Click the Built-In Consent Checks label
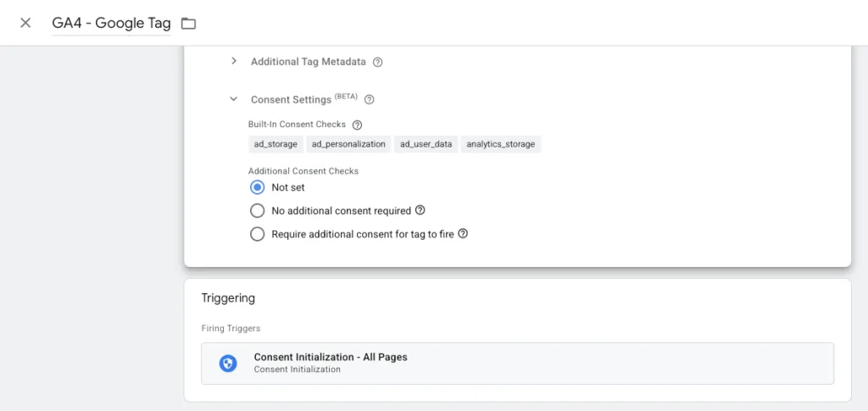The image size is (868, 411). (x=297, y=125)
